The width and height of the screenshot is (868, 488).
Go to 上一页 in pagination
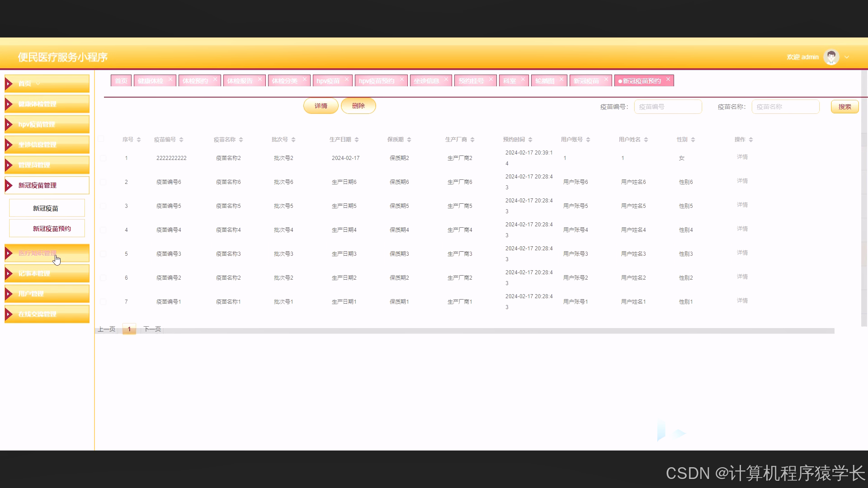[107, 329]
